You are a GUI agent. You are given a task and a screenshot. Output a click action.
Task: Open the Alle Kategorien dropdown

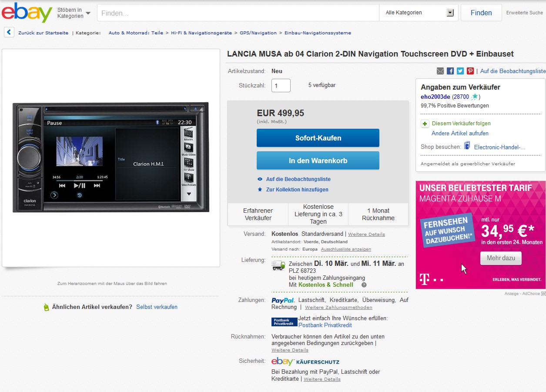tap(419, 13)
